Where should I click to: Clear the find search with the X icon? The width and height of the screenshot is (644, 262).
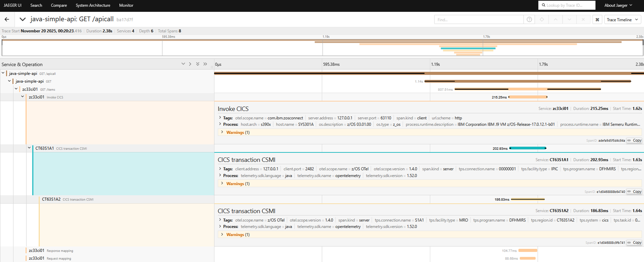click(x=583, y=20)
